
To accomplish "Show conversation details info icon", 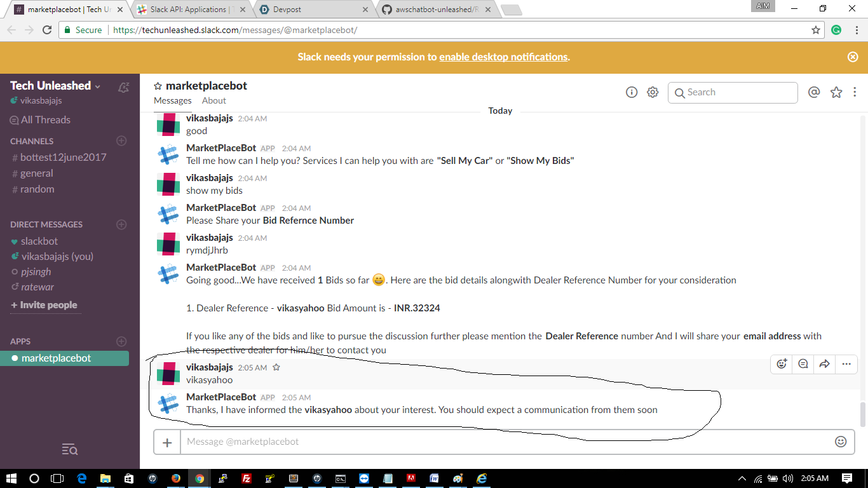I will 632,92.
